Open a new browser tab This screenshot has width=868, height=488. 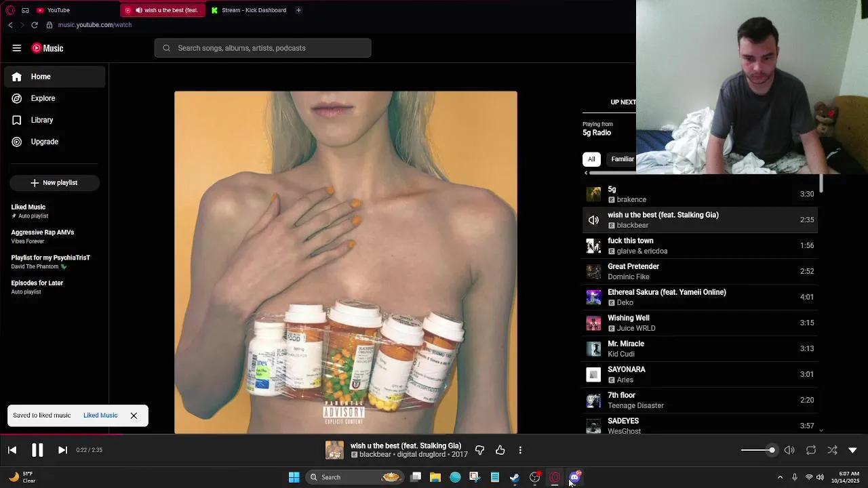pyautogui.click(x=298, y=10)
